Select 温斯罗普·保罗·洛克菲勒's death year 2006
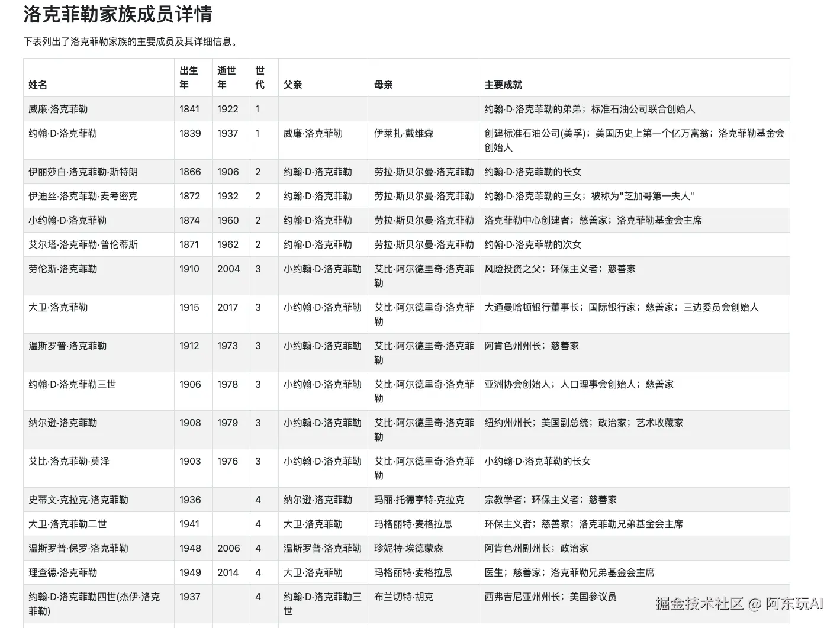This screenshot has height=628, width=840. coord(228,548)
